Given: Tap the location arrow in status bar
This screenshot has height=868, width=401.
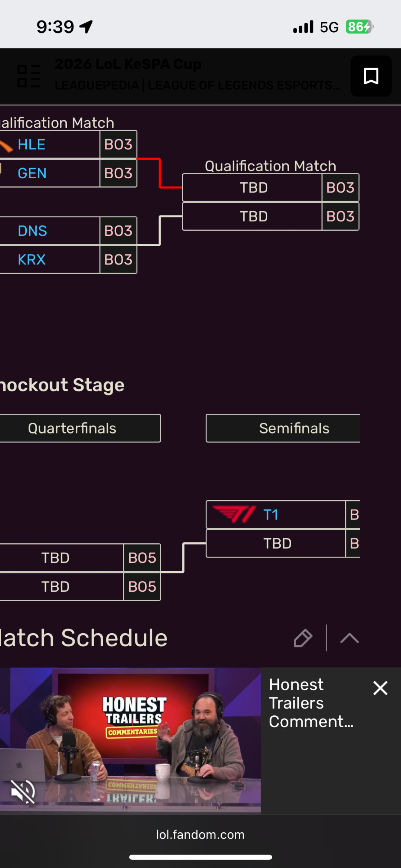Looking at the screenshot, I should (86, 27).
